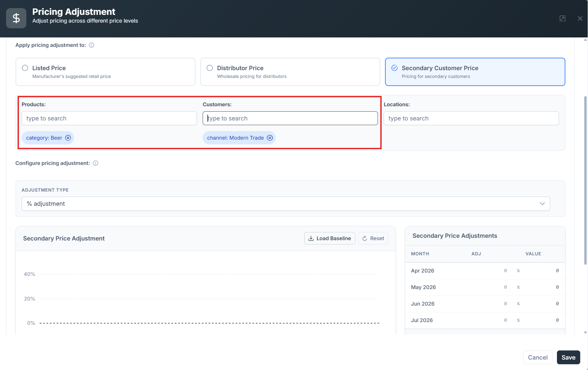
Task: Edit Jul 2026 adjustment percentage field
Action: (505, 320)
